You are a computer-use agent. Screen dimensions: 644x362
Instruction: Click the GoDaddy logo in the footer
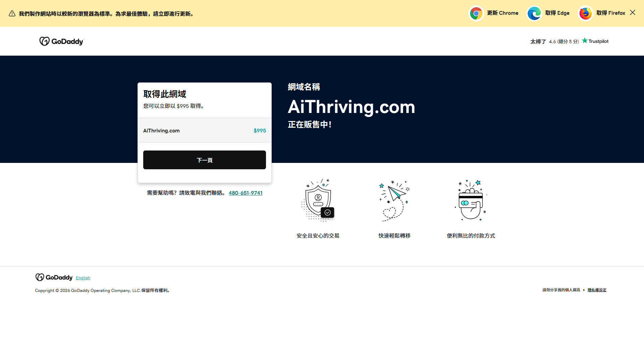click(54, 277)
